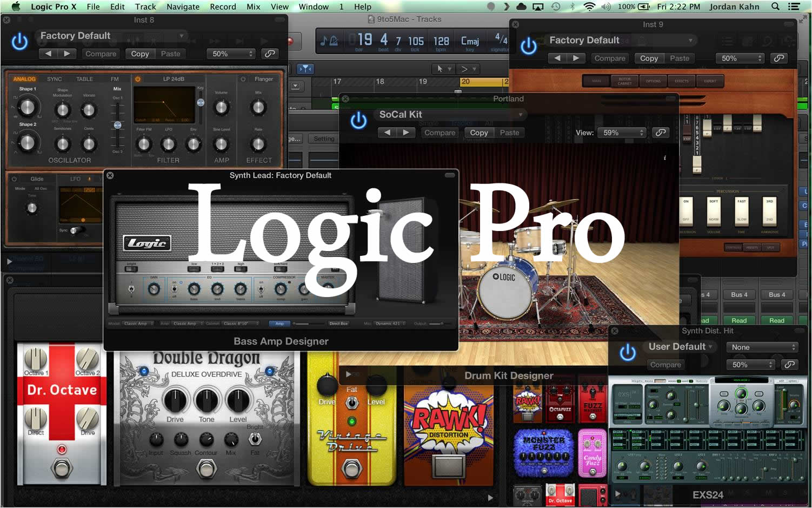The width and height of the screenshot is (812, 508).
Task: Open the 50% dropdown in Synth Dist. Hit
Action: (750, 365)
